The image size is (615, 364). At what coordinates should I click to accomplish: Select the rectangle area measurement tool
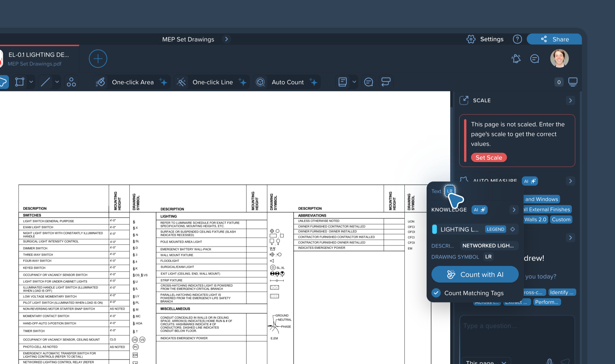[x=20, y=82]
